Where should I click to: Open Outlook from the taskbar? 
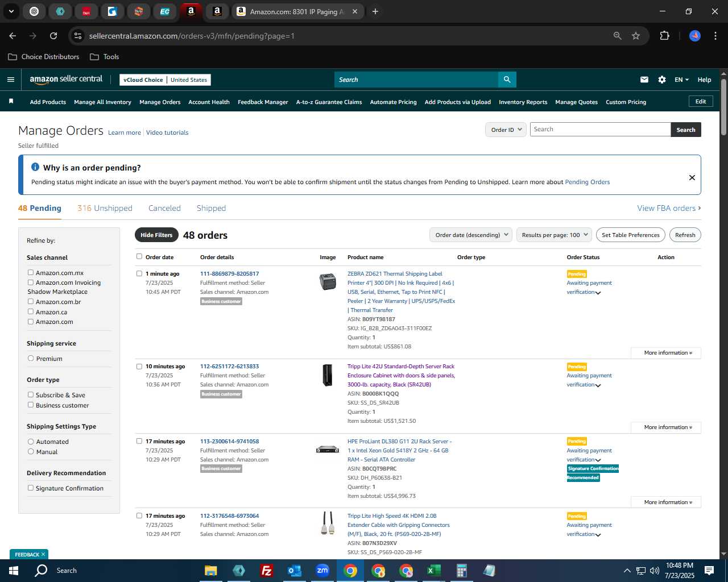click(294, 571)
